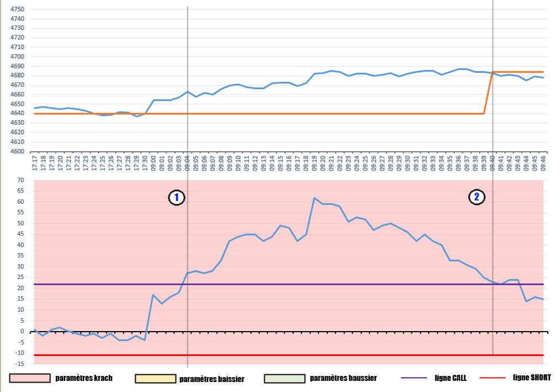This screenshot has width=560, height=392.
Task: Click the 4720 value on the upper axis
Action: coord(18,38)
